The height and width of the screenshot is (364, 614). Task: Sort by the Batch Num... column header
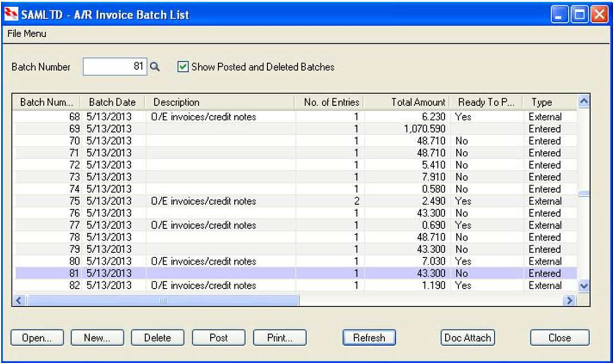tap(47, 102)
